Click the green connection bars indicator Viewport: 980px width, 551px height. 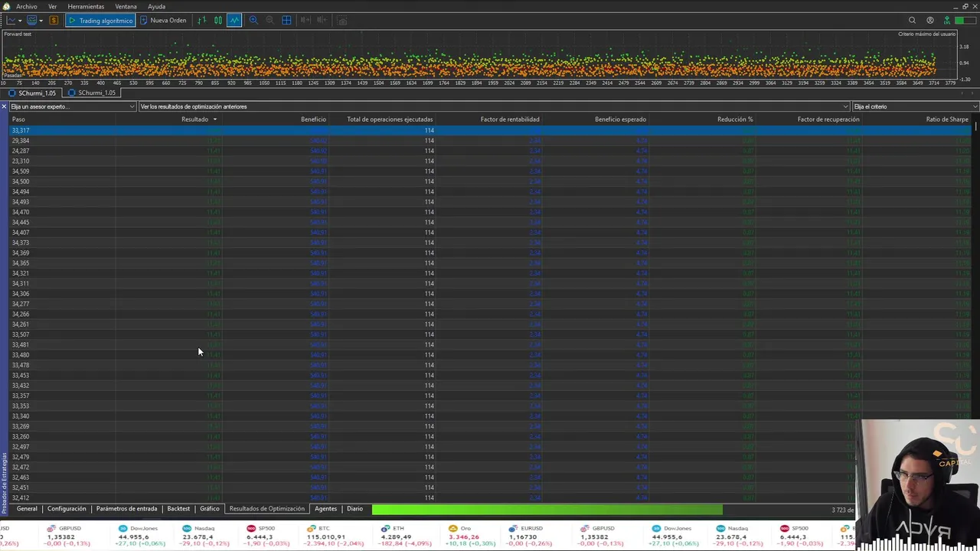pyautogui.click(x=966, y=20)
